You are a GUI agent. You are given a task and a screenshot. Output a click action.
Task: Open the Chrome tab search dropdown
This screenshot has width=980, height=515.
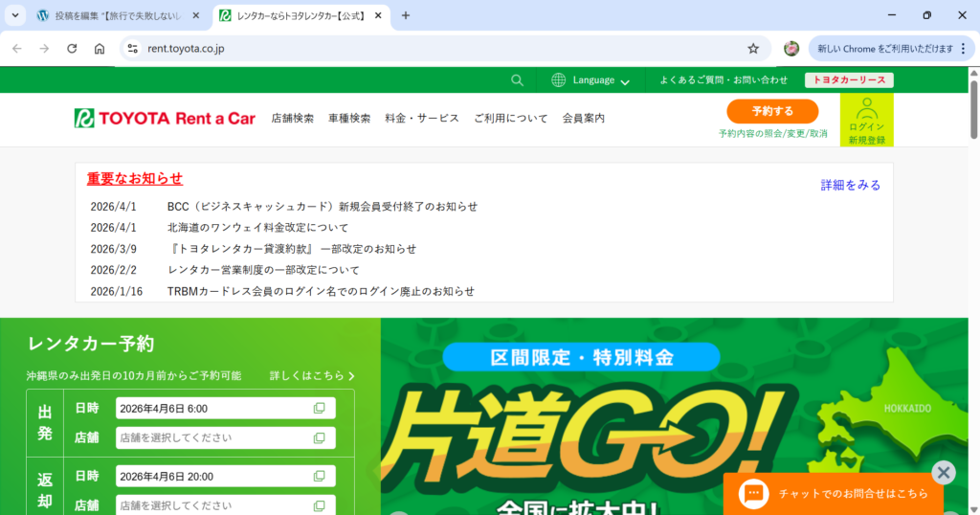(x=15, y=15)
